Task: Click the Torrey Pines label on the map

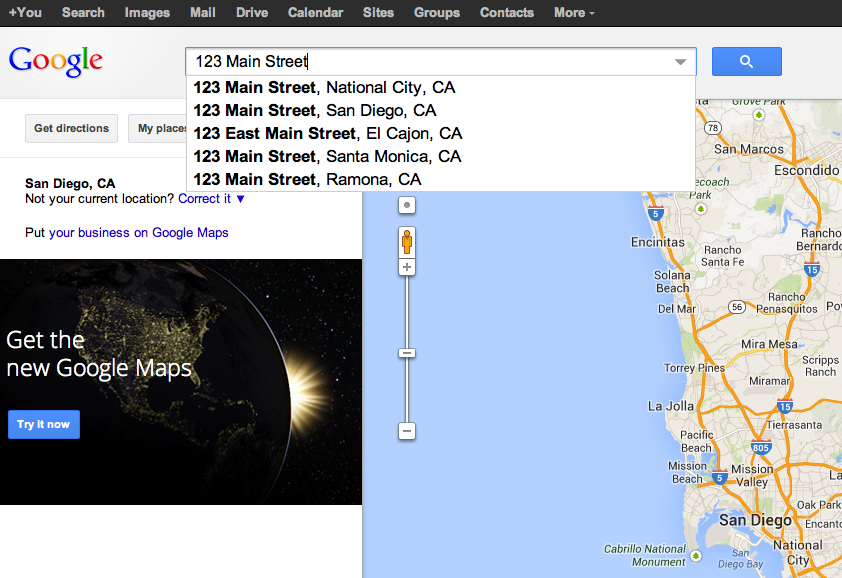Action: coord(694,368)
